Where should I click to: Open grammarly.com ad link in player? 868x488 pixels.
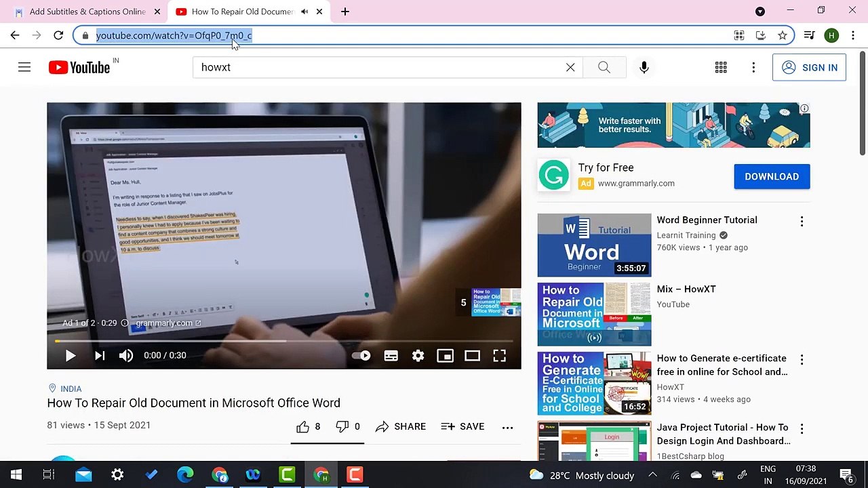click(x=168, y=323)
